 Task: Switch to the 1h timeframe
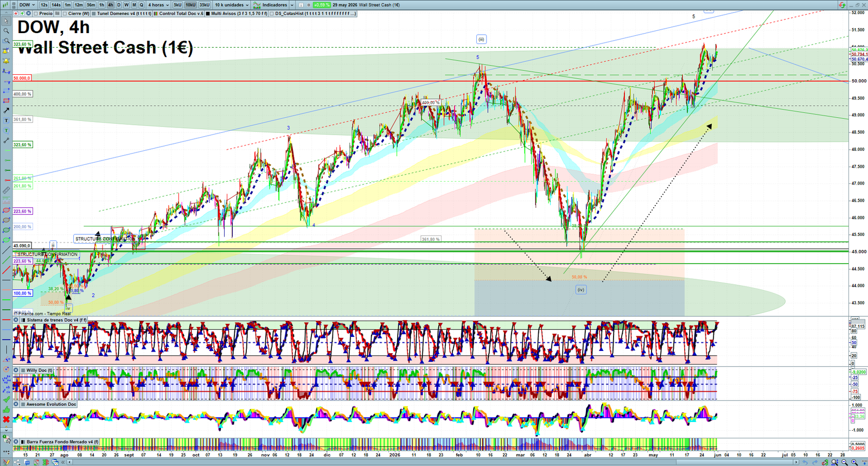[x=101, y=5]
